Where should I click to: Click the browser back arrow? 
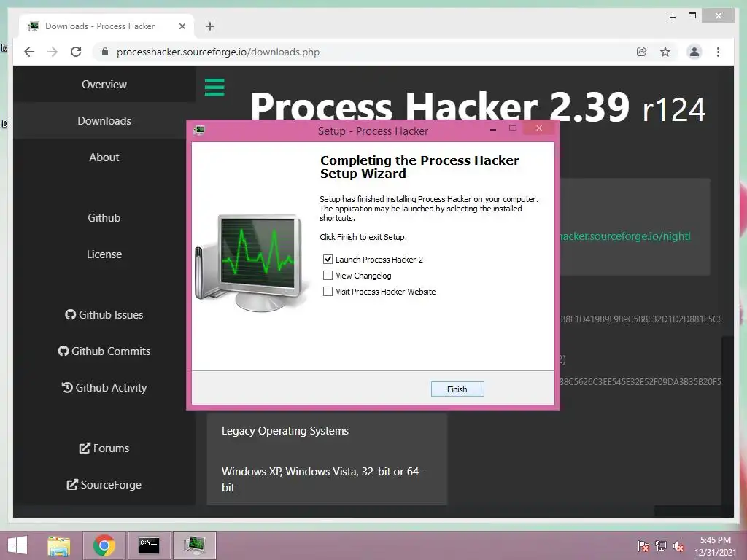click(29, 52)
